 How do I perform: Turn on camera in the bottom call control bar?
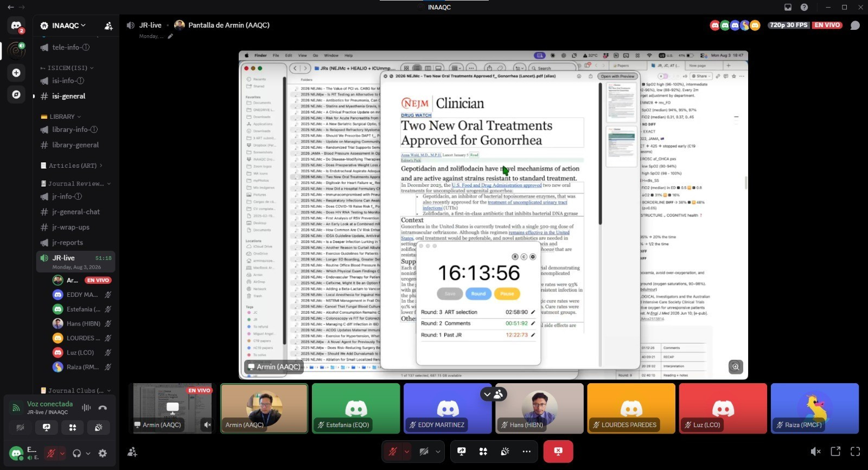(424, 451)
